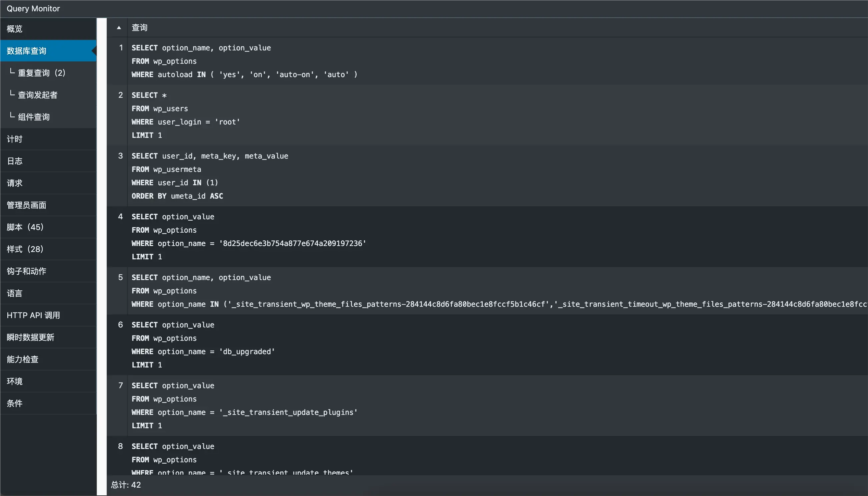Screen dimensions: 868x496
Task: Click query 5 theme_files_patterns WHERE line
Action: click(x=499, y=304)
